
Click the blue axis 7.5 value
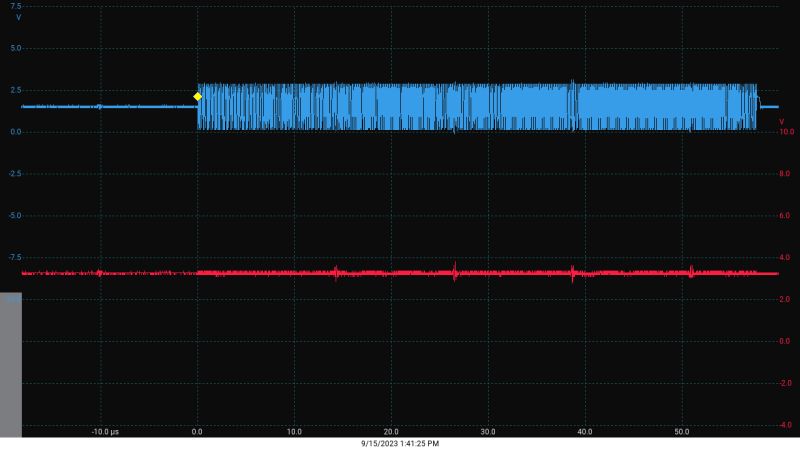[16, 6]
